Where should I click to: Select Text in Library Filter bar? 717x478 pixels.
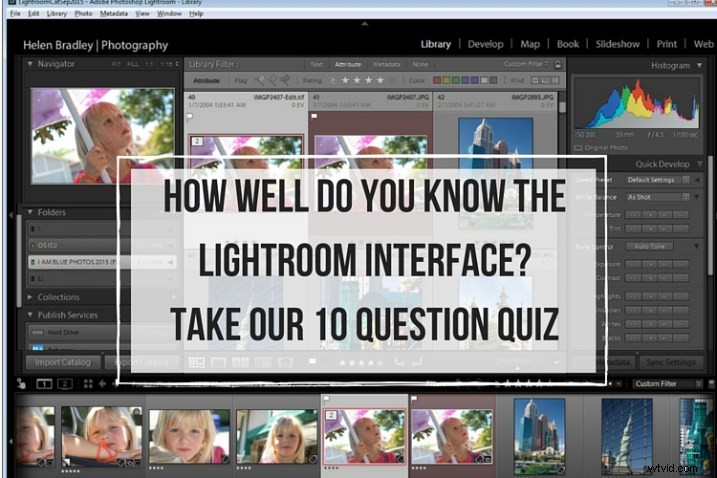click(x=316, y=64)
